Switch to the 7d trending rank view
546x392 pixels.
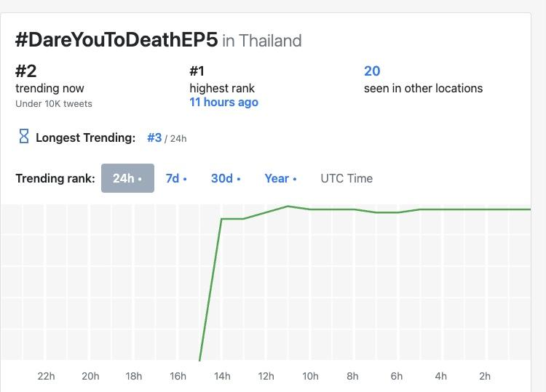click(x=175, y=178)
